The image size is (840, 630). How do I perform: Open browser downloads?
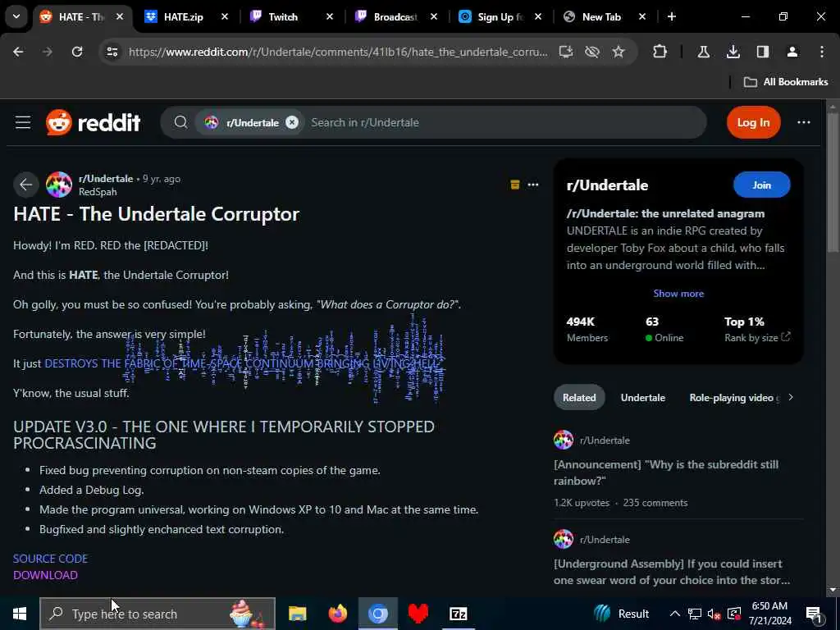click(733, 52)
